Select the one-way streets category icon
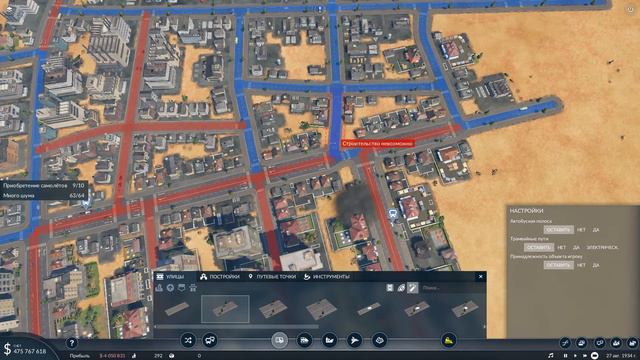640x360 pixels. pyautogui.click(x=171, y=288)
